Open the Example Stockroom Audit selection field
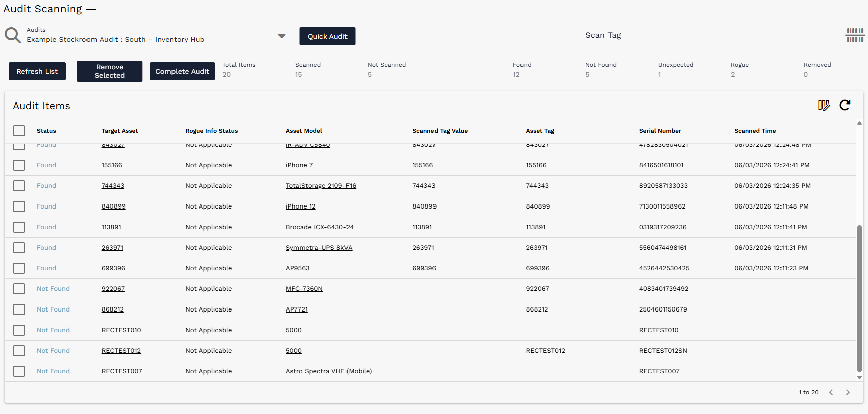The width and height of the screenshot is (868, 414). (x=157, y=39)
